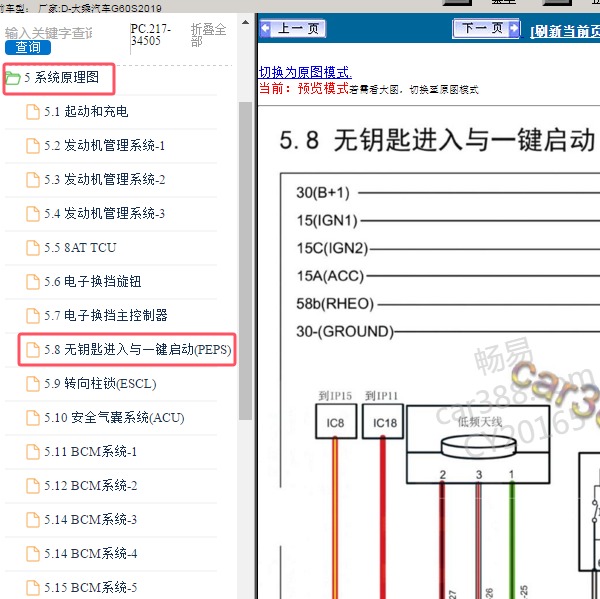Click the 查询 search button
This screenshot has height=599, width=600.
[x=28, y=47]
